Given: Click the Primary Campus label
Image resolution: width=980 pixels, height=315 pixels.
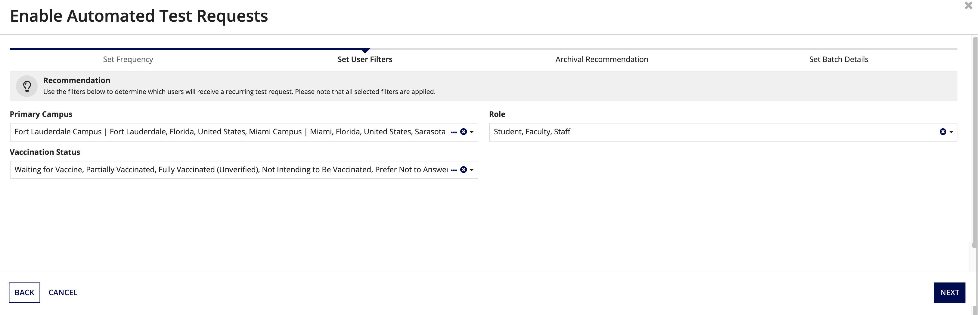Looking at the screenshot, I should [x=41, y=114].
